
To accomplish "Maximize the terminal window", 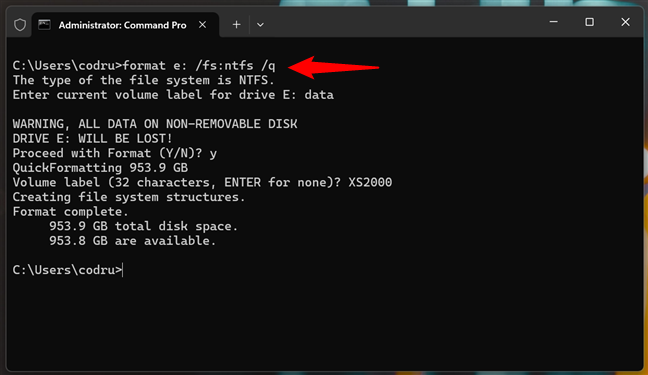I will [589, 22].
